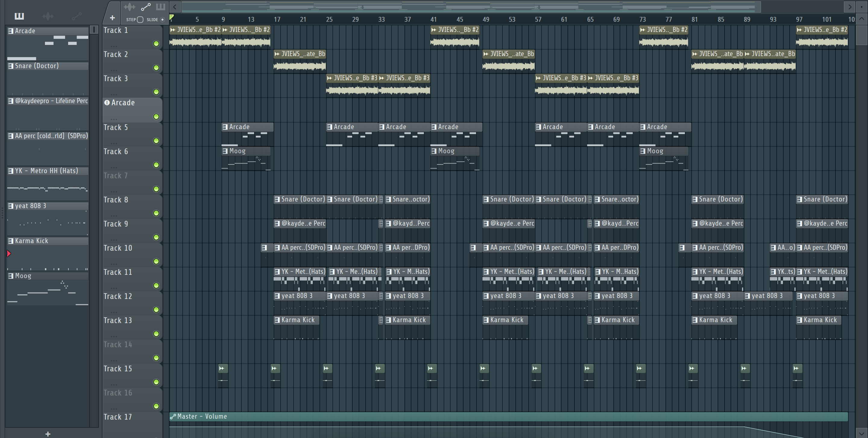The height and width of the screenshot is (438, 868).
Task: Mute Track 2 with its green LED
Action: point(156,68)
